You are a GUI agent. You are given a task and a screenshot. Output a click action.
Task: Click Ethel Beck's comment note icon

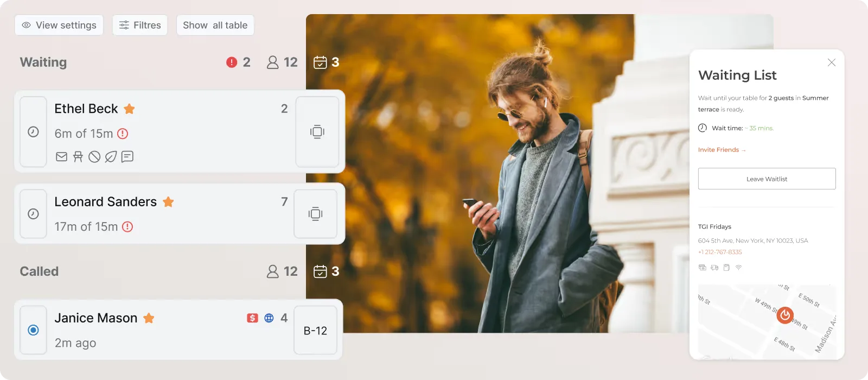(127, 157)
